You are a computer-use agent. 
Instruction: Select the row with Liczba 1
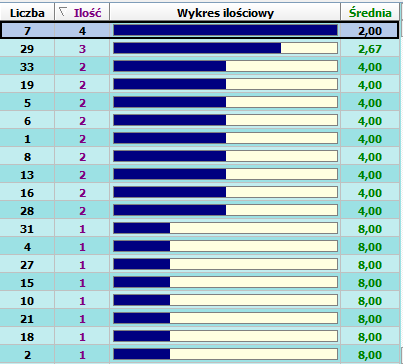tap(200, 139)
